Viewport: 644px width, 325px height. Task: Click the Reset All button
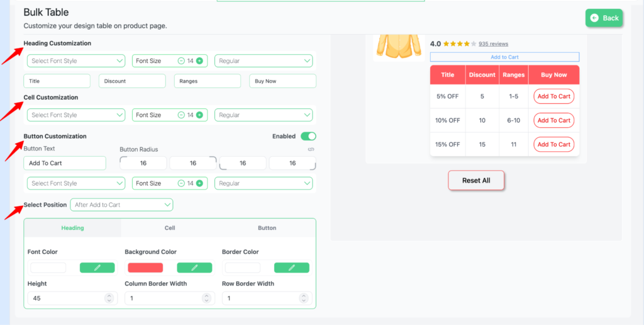(x=476, y=180)
